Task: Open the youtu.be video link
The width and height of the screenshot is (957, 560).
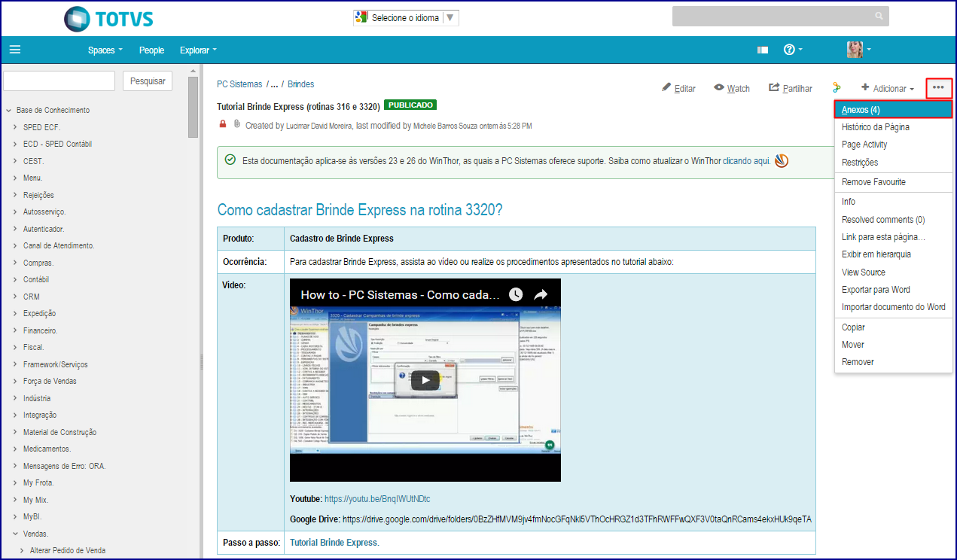Action: (377, 499)
